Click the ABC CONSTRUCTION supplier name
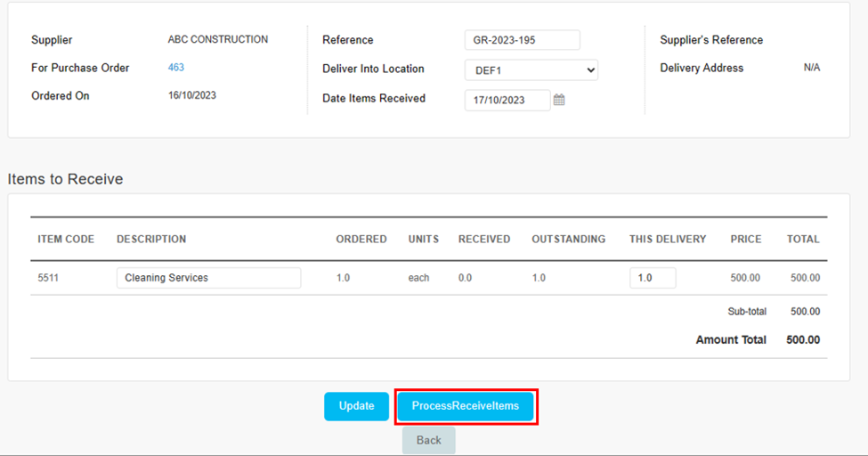This screenshot has height=456, width=868. click(x=218, y=39)
